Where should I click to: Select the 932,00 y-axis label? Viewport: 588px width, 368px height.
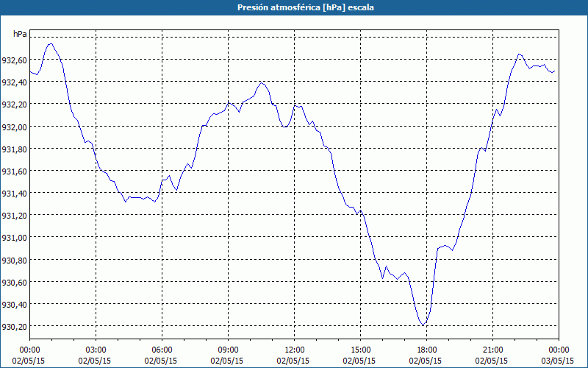14,127
